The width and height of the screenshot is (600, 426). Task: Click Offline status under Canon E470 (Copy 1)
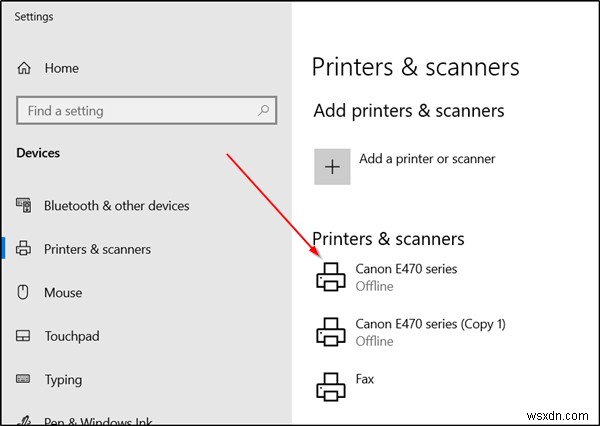[374, 341]
